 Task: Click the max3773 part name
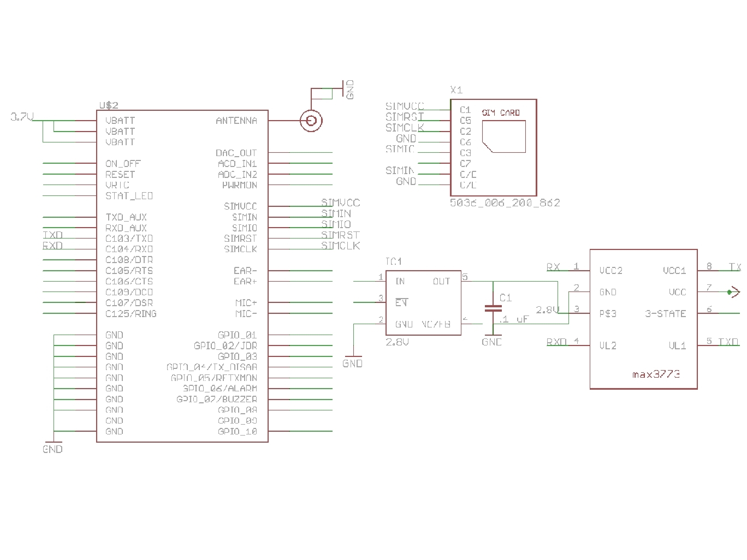click(x=656, y=374)
